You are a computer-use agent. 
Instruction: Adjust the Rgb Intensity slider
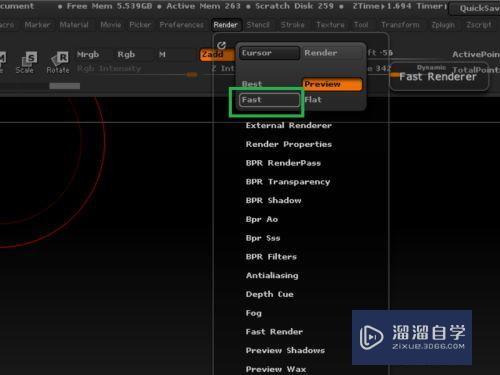tap(138, 71)
